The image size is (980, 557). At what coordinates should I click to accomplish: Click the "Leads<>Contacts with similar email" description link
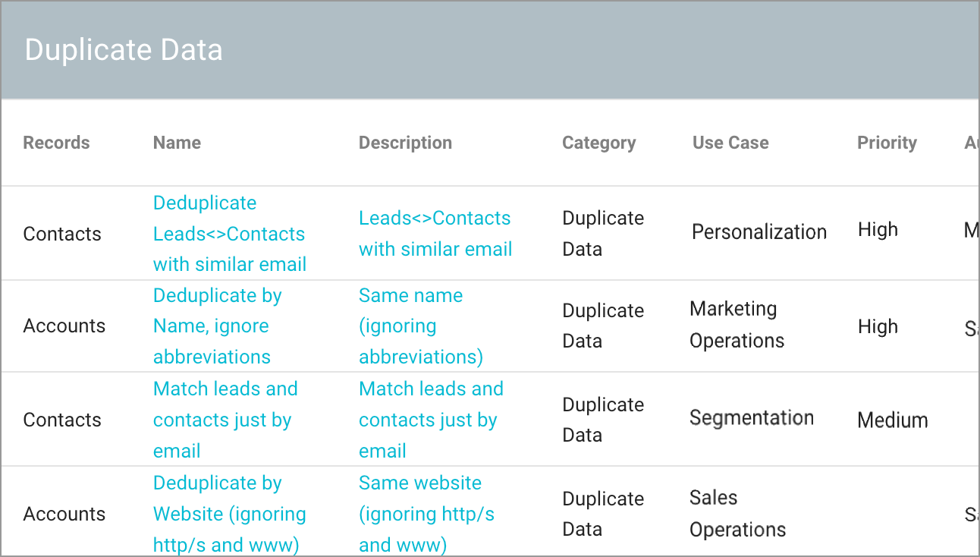coord(435,233)
